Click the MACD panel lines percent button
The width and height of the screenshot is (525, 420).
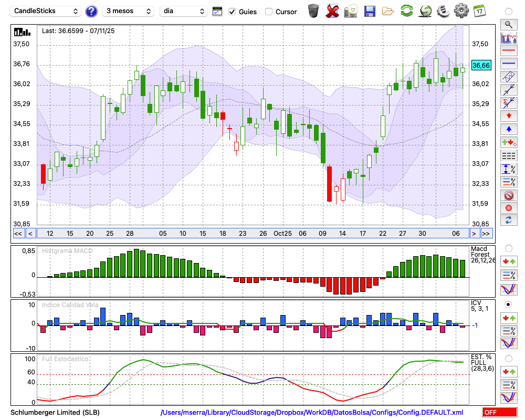click(509, 275)
